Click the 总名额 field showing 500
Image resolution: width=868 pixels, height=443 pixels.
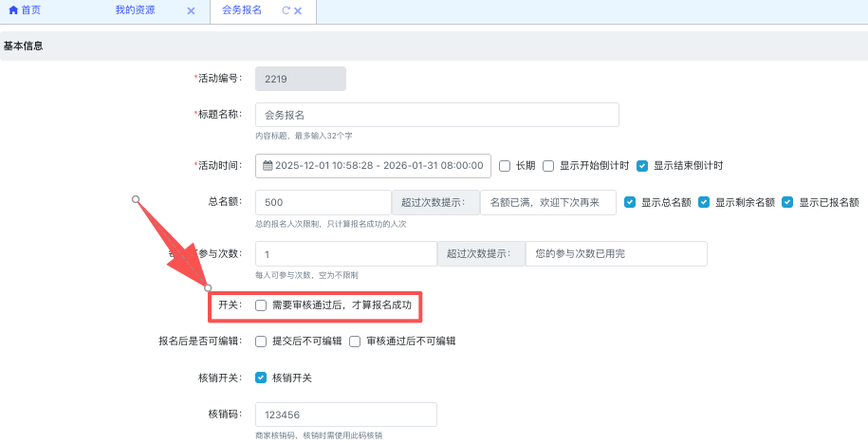click(323, 203)
